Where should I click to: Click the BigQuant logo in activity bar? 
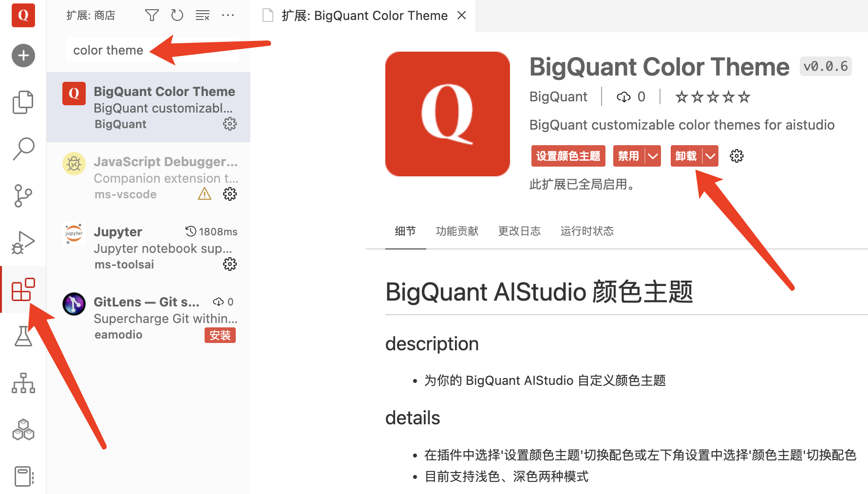point(23,15)
